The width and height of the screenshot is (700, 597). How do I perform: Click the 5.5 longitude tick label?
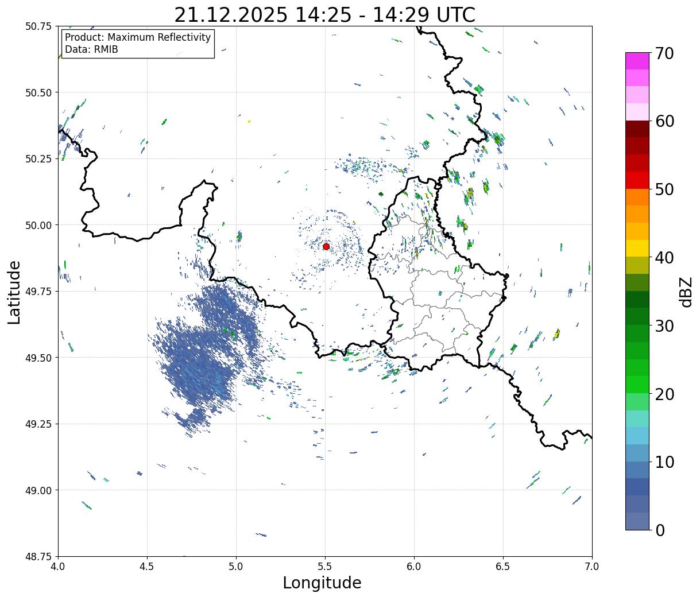click(x=325, y=567)
